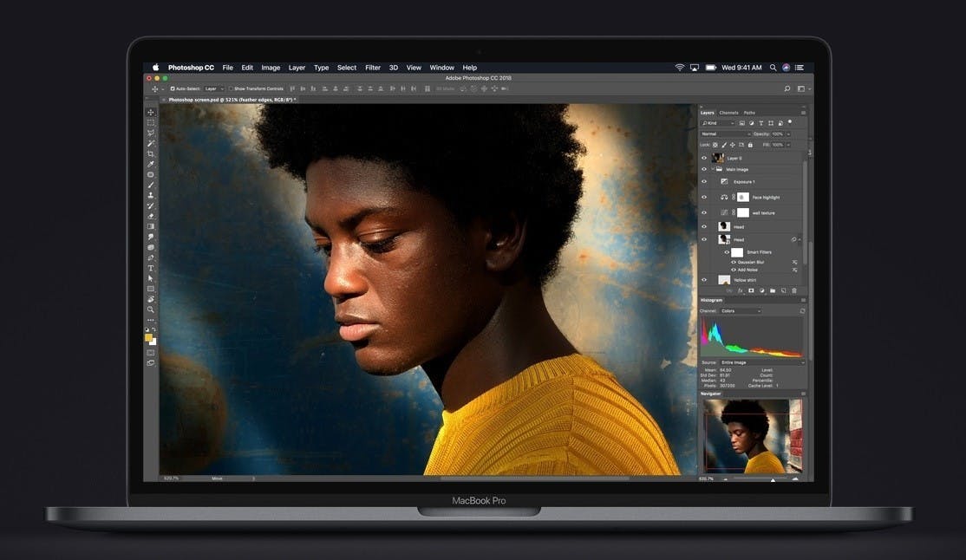Click the foreground yellow color swatch
966x560 pixels.
point(148,337)
